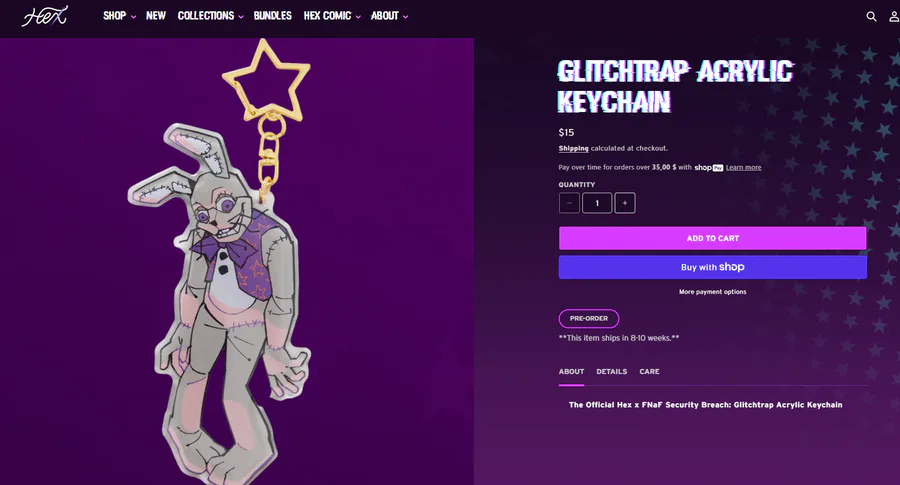Expand the Shop dropdown menu
This screenshot has width=900, height=485.
tap(119, 16)
